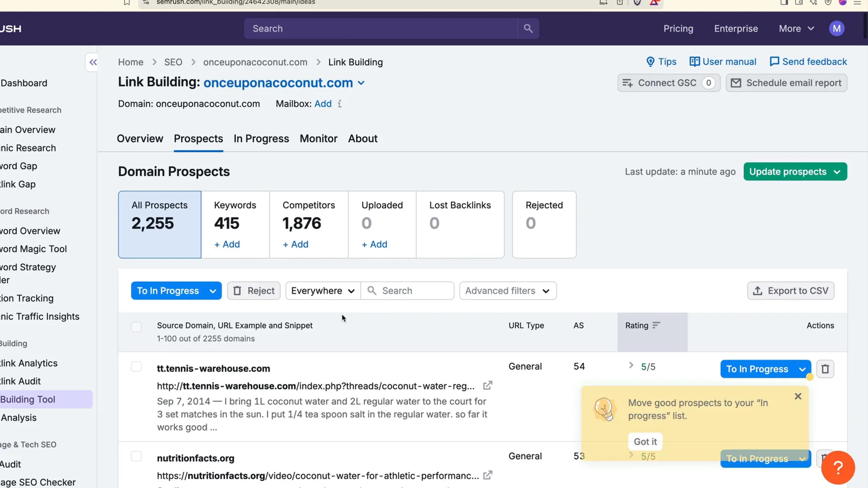This screenshot has height=488, width=868.
Task: Click Home breadcrumb
Action: pyautogui.click(x=131, y=62)
